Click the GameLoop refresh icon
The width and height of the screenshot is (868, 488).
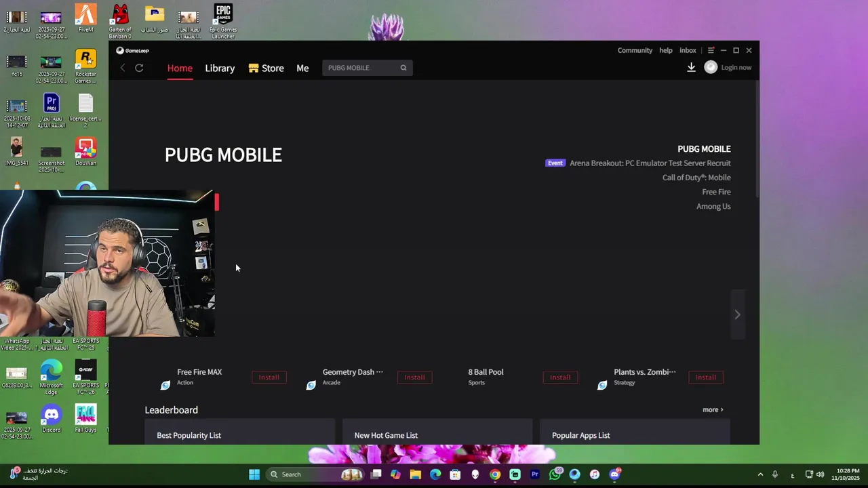point(139,68)
